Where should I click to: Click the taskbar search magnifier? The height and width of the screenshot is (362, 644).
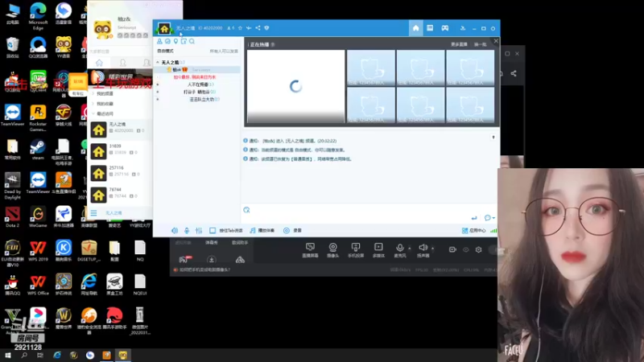24,356
